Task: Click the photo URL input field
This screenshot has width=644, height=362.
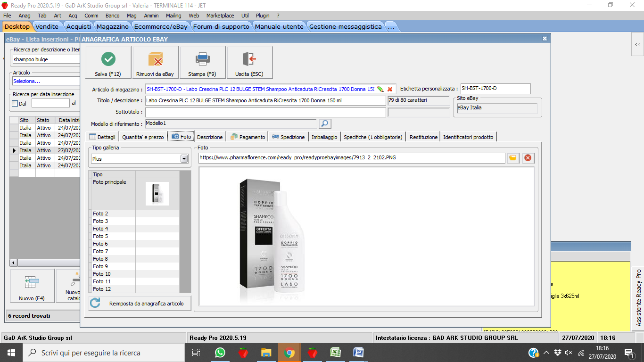Action: pos(352,158)
